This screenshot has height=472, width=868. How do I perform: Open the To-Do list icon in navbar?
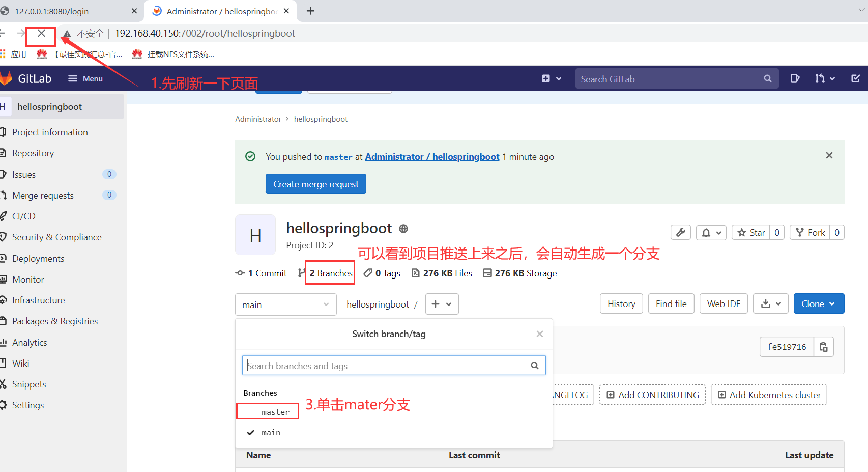(x=855, y=78)
